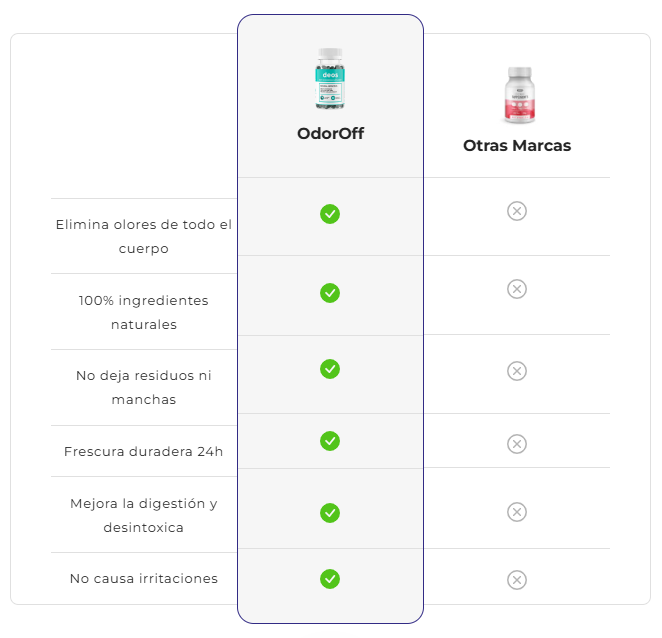Click gray X icon for Mejora la digestión

(x=517, y=512)
